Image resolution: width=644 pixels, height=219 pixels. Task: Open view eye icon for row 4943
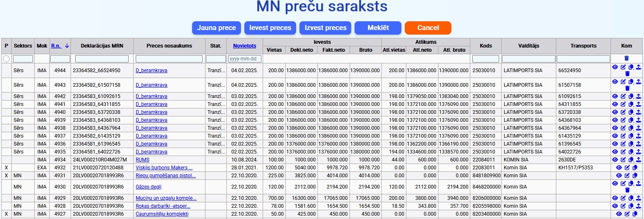[615, 82]
